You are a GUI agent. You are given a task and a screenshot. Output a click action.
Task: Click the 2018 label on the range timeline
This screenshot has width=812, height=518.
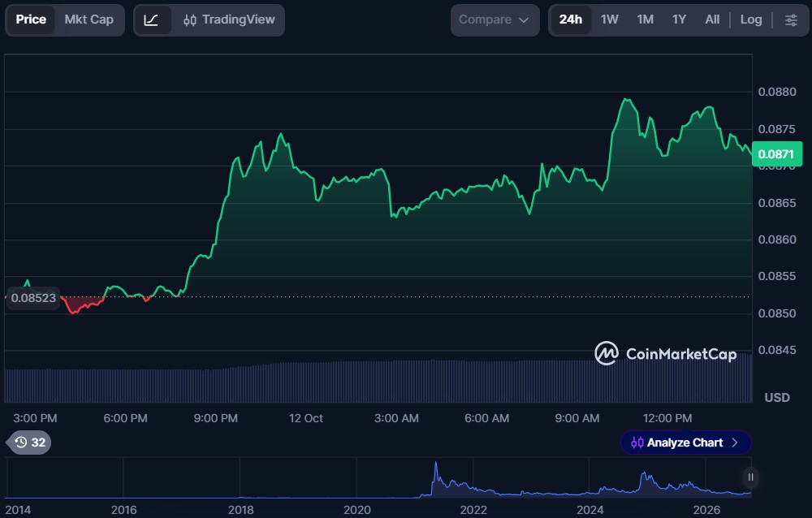241,510
